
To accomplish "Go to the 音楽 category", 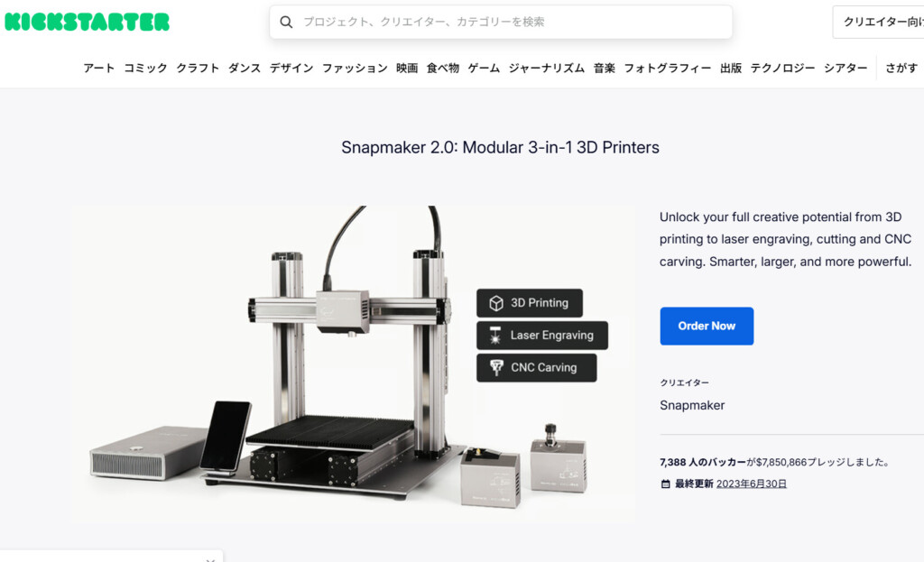I will click(604, 69).
